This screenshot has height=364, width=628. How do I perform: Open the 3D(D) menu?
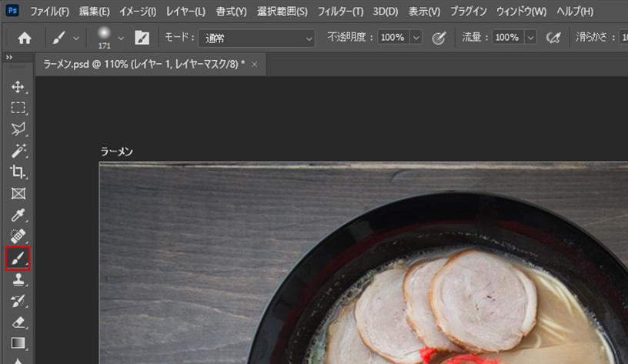(386, 12)
